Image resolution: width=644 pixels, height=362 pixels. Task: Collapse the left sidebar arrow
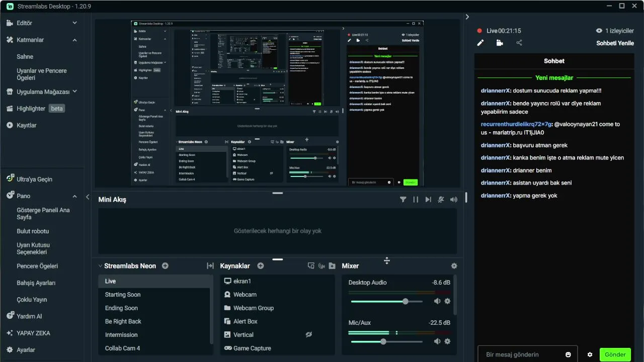coord(88,197)
